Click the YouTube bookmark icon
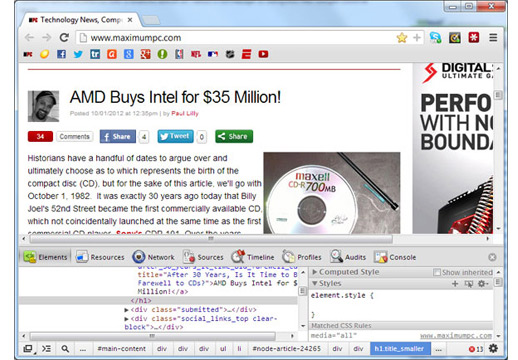The width and height of the screenshot is (518, 360). (x=263, y=54)
